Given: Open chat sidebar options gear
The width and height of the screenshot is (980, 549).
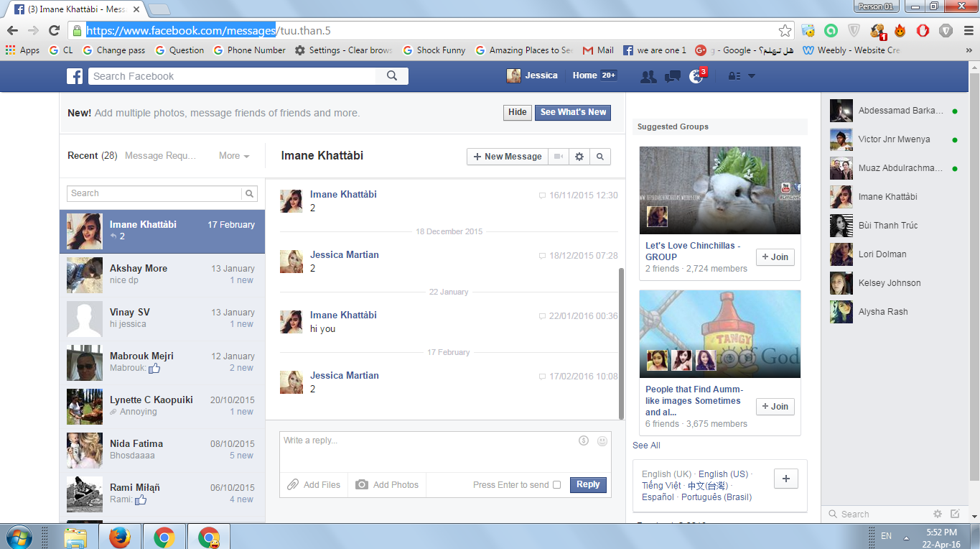Looking at the screenshot, I should coord(937,514).
